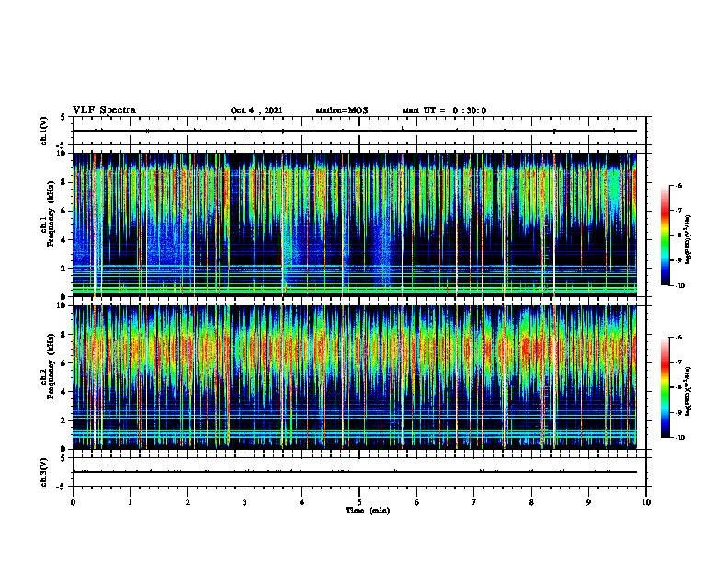
Task: Click the "start UT = 0 :30: 0" label
Action: (x=444, y=110)
